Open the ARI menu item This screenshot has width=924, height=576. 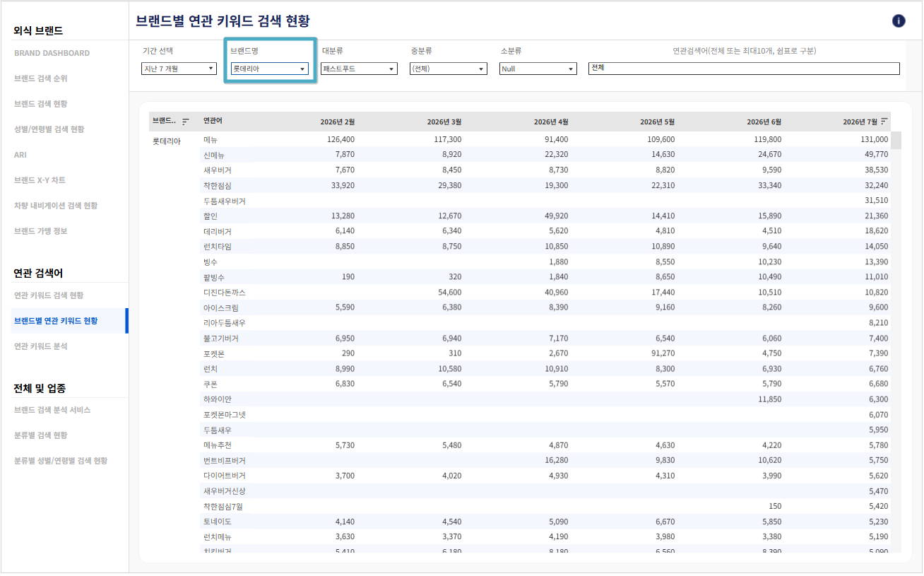click(20, 155)
